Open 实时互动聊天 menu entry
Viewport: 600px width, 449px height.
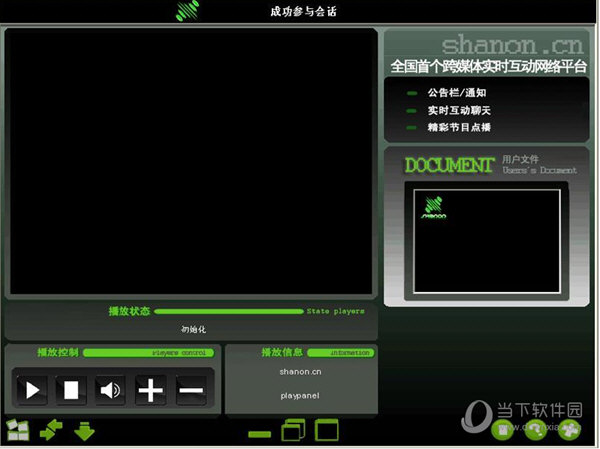[x=459, y=110]
